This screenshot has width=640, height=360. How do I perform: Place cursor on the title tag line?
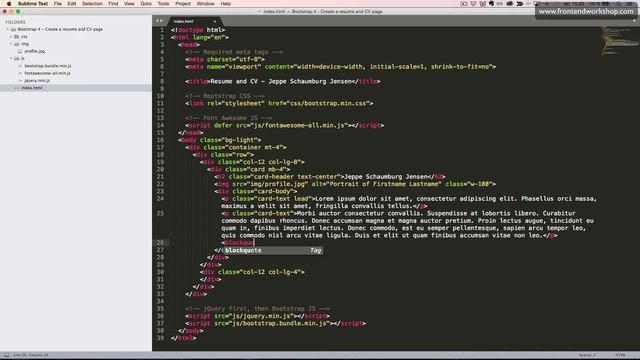click(282, 81)
